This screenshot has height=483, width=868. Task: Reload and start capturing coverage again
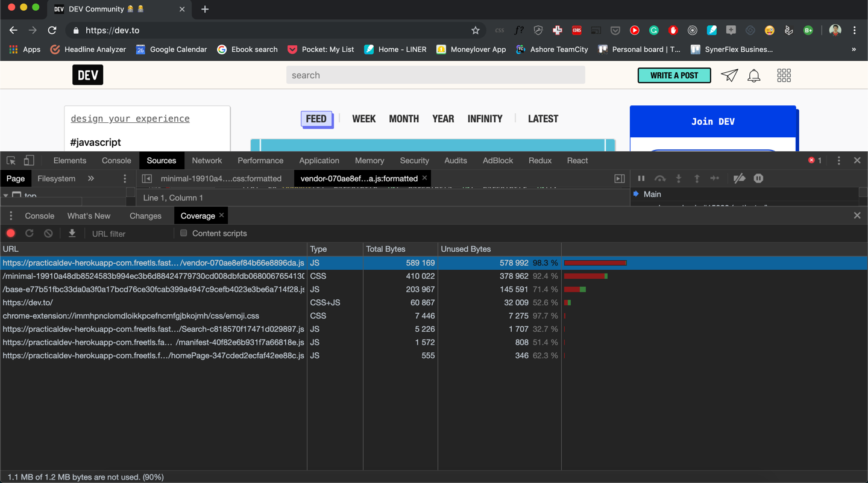(x=29, y=233)
